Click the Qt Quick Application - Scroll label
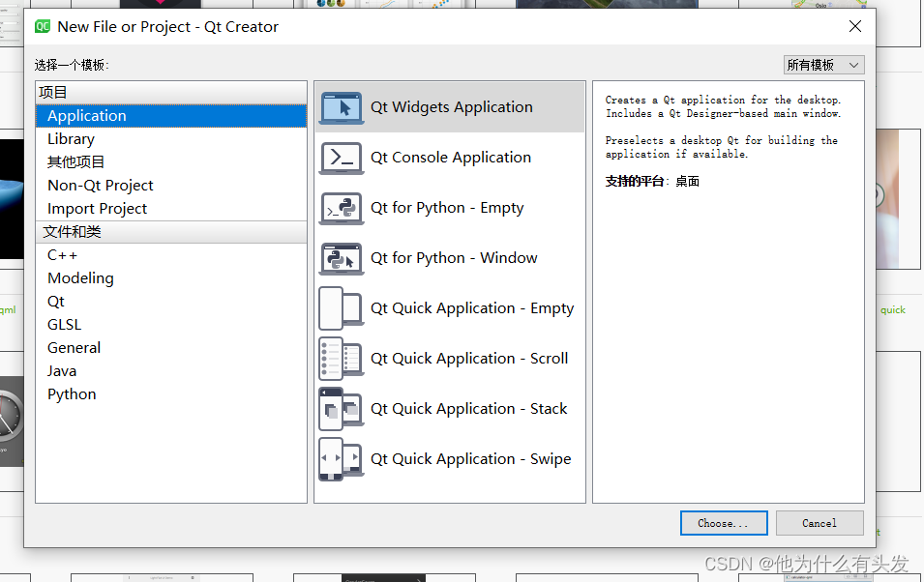This screenshot has height=582, width=924. tap(469, 358)
